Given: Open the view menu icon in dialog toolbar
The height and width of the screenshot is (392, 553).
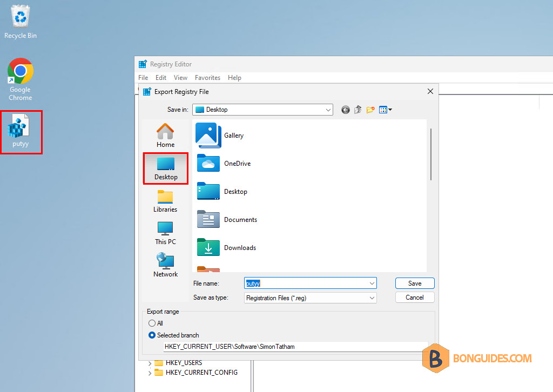Looking at the screenshot, I should coord(386,110).
